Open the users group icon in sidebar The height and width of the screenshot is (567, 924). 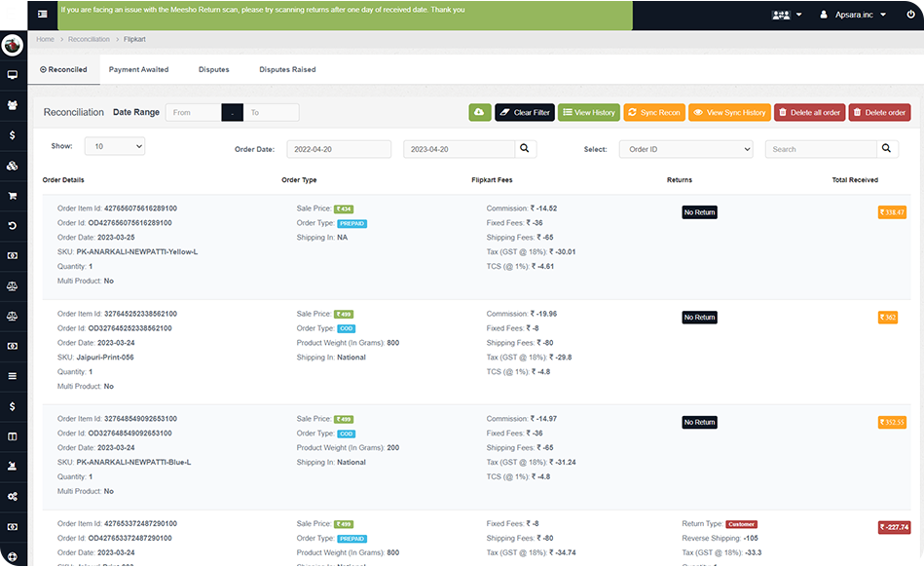[x=13, y=105]
